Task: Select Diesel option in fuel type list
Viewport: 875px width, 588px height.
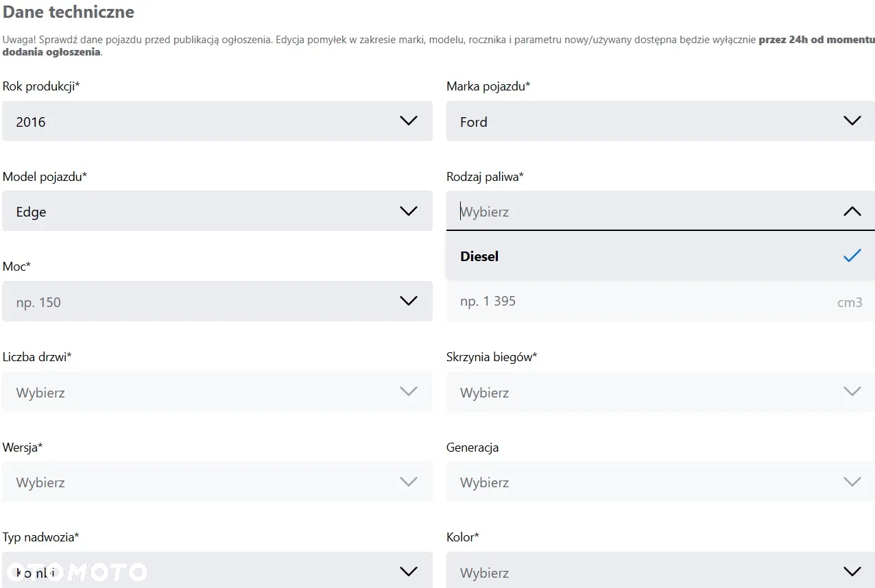Action: (660, 256)
